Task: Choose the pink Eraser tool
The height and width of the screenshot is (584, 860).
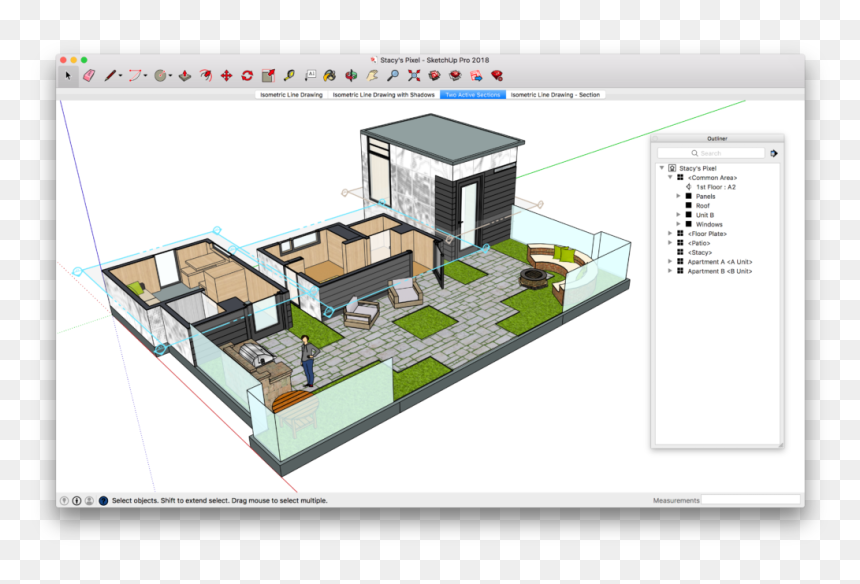Action: click(89, 76)
